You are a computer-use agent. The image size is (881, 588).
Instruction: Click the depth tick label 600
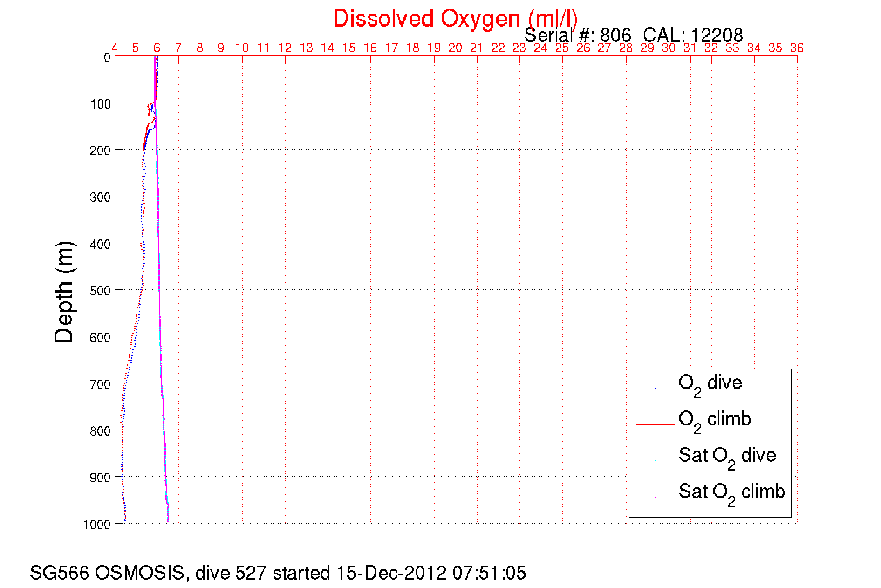pyautogui.click(x=101, y=337)
